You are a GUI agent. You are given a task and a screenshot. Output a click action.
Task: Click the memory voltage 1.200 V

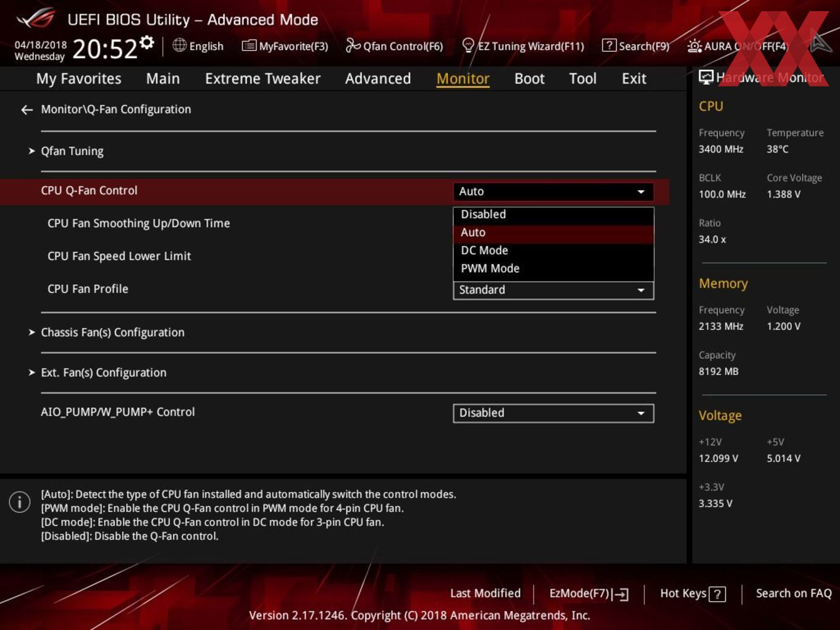coord(784,326)
